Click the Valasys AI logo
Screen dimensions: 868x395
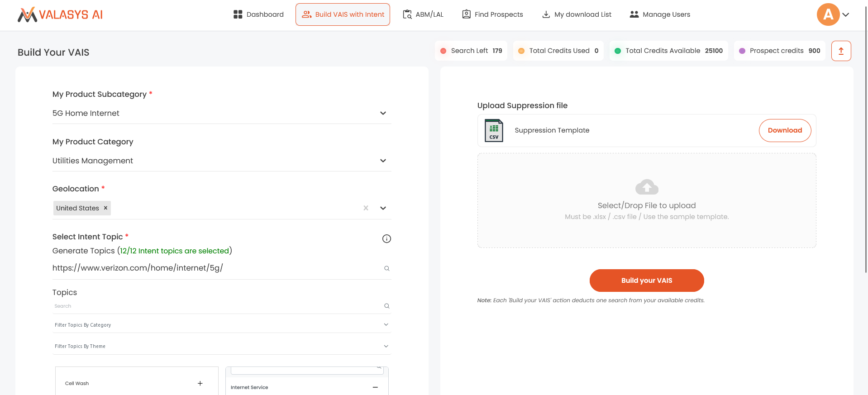click(60, 14)
